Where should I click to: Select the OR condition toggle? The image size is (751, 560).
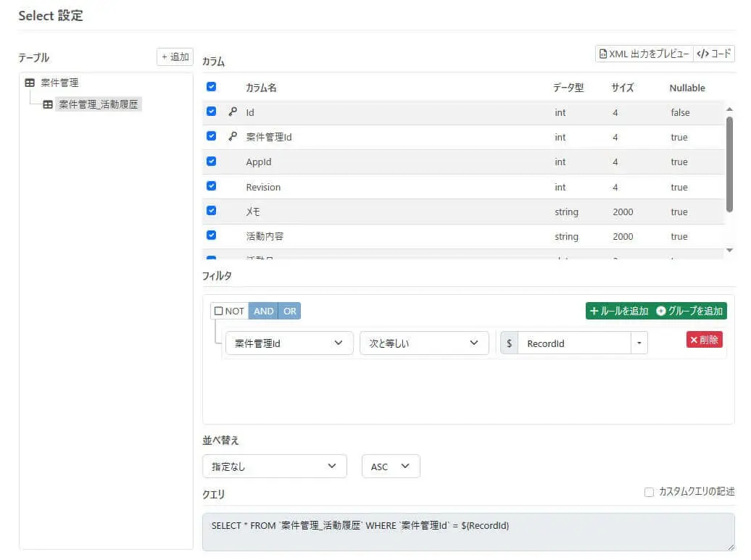click(289, 311)
